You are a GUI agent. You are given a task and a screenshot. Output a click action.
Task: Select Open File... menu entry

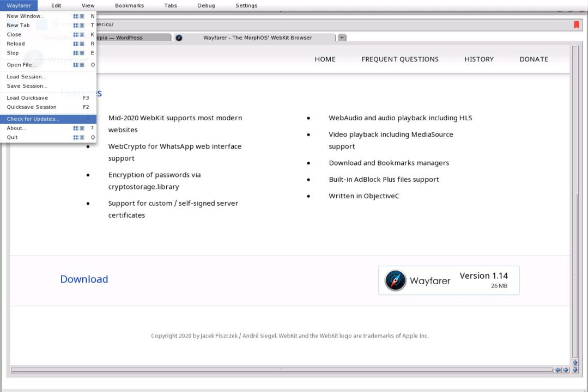(49, 65)
